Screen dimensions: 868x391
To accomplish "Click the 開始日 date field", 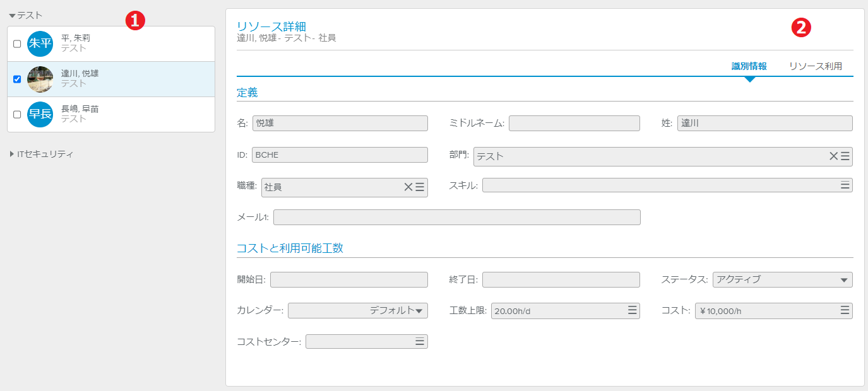I will [x=348, y=280].
